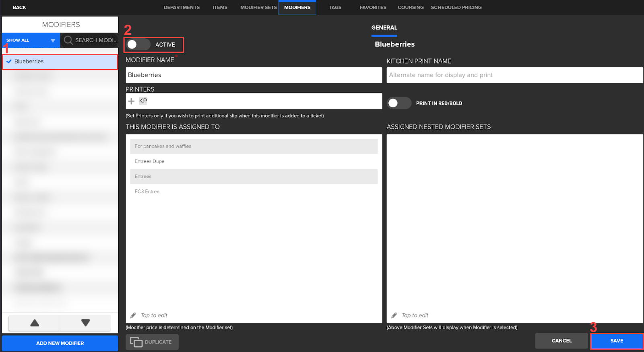Cancel editing the modifier

click(x=561, y=341)
